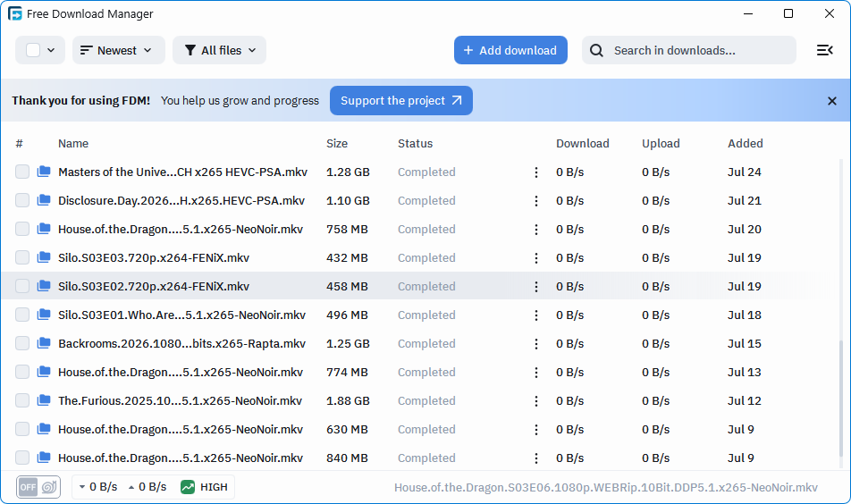Sort by the Upload column header
851x504 pixels.
click(x=661, y=143)
